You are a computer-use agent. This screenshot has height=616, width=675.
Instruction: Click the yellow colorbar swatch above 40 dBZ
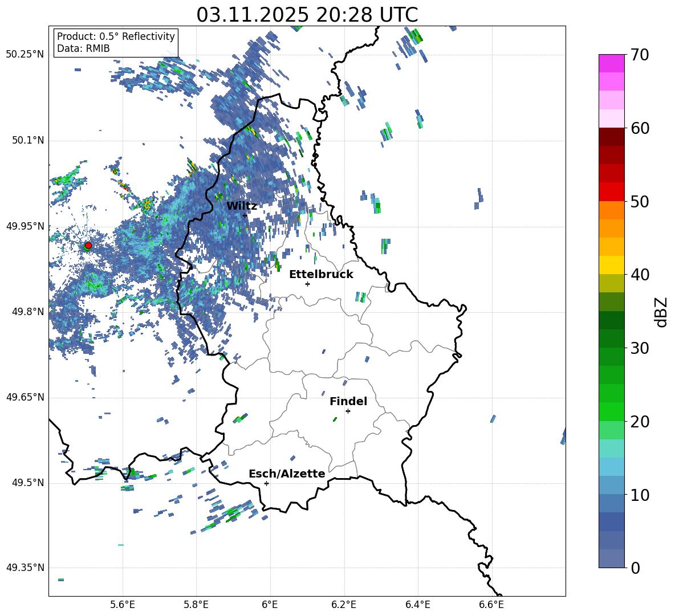[611, 265]
